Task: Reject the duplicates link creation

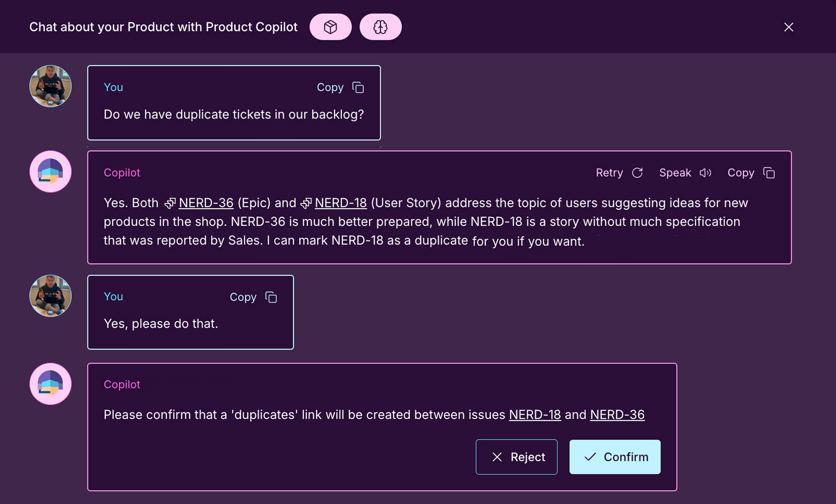Action: [x=516, y=457]
